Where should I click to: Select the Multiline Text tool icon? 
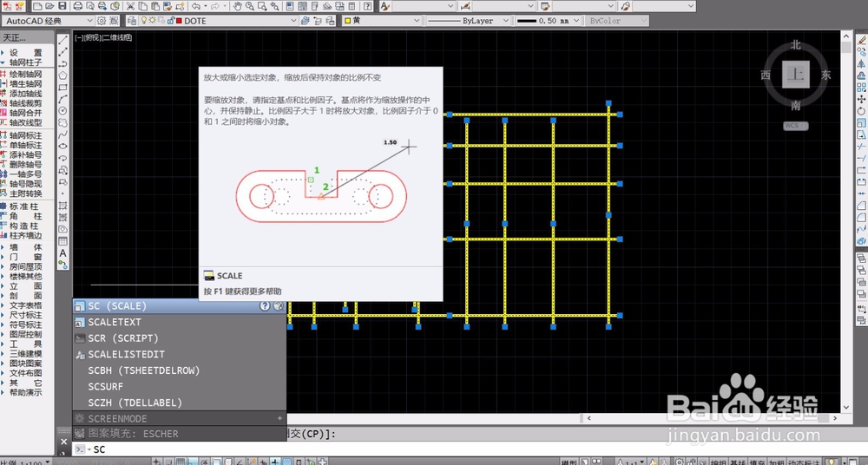point(63,253)
